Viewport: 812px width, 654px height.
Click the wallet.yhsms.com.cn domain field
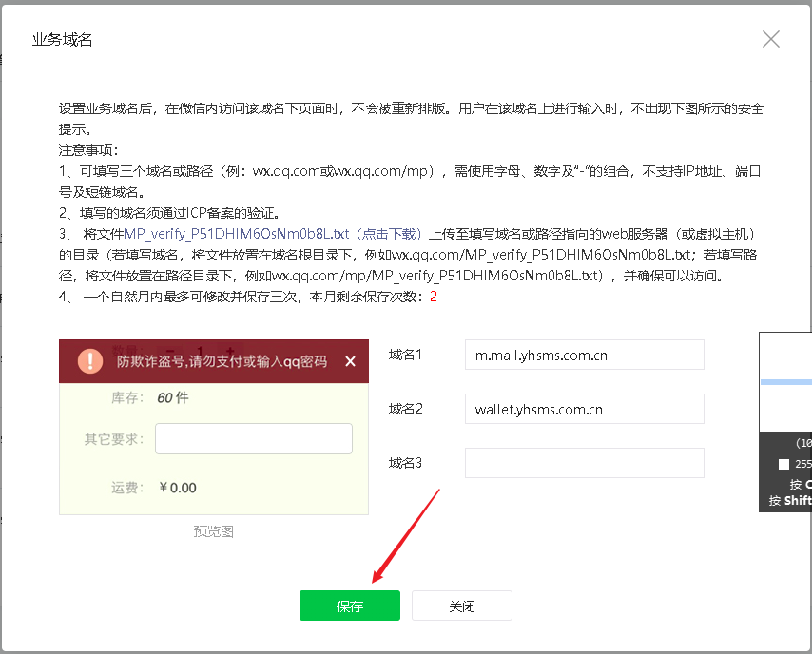(x=584, y=409)
